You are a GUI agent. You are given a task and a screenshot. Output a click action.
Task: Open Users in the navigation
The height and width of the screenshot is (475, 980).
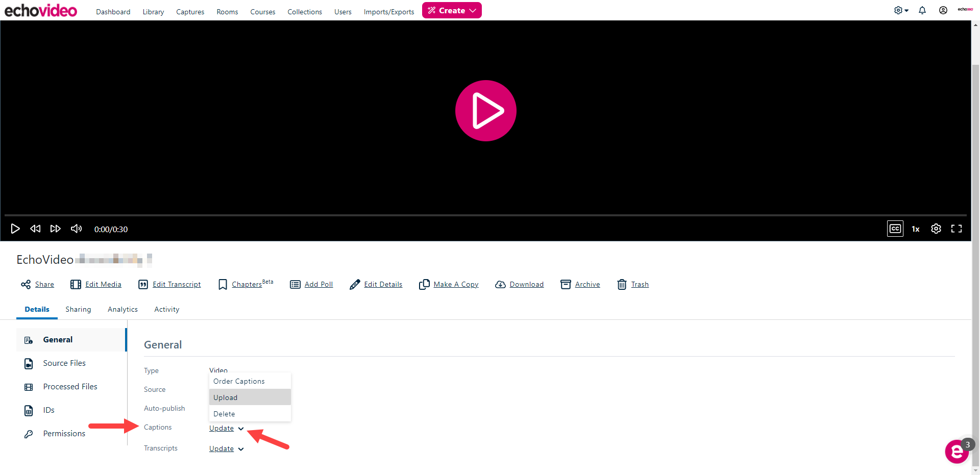(x=343, y=12)
